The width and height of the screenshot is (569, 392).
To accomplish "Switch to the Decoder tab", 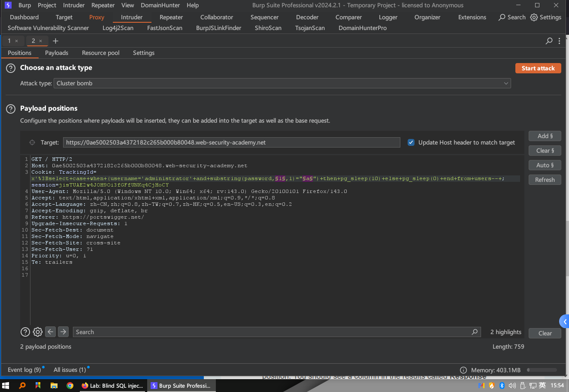I will tap(307, 17).
